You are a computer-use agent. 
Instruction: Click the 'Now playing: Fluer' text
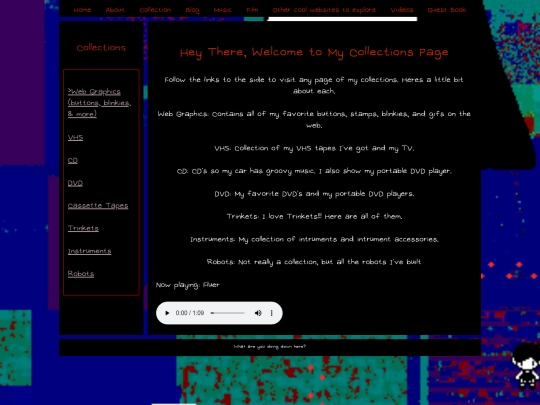point(187,285)
